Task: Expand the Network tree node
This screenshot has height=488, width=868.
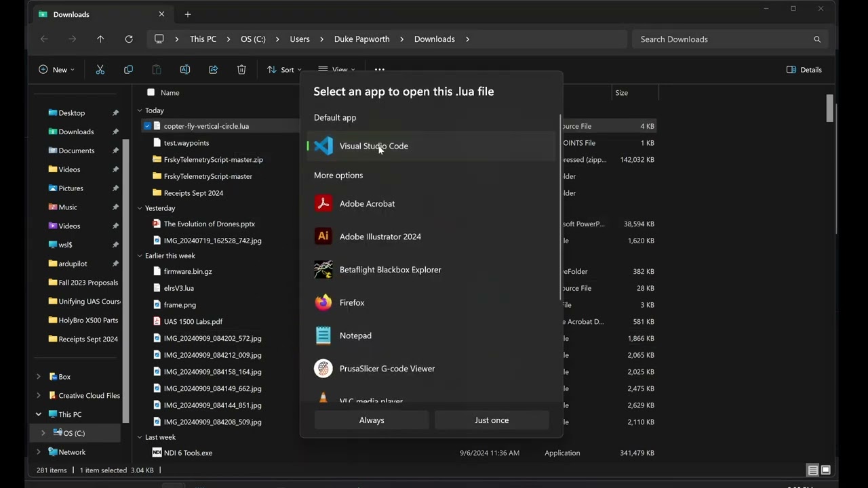Action: tap(38, 452)
